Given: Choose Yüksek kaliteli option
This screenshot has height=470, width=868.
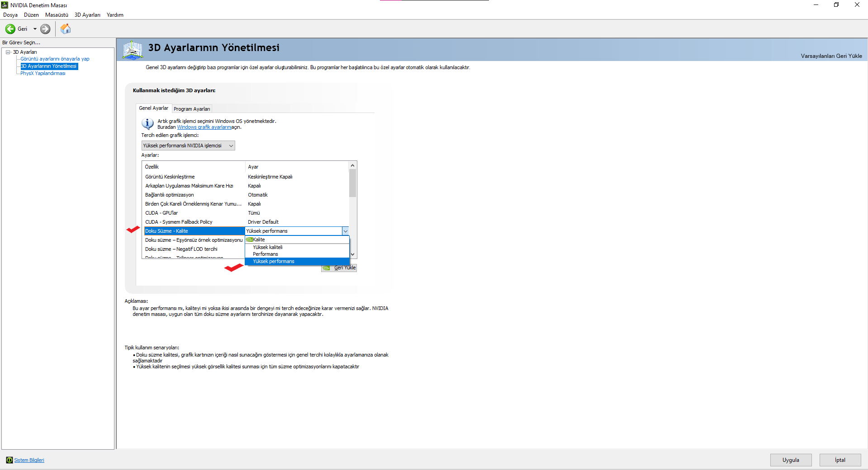Looking at the screenshot, I should coord(297,247).
